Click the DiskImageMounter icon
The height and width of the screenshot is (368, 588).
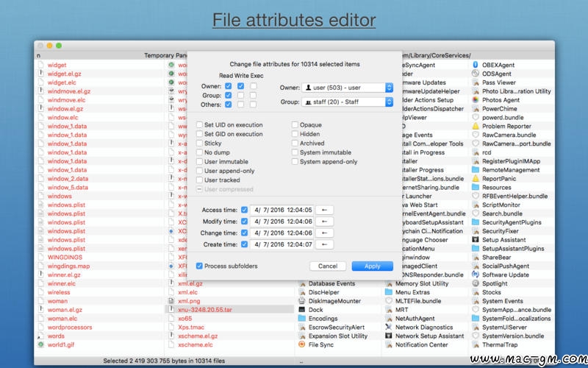tap(302, 301)
